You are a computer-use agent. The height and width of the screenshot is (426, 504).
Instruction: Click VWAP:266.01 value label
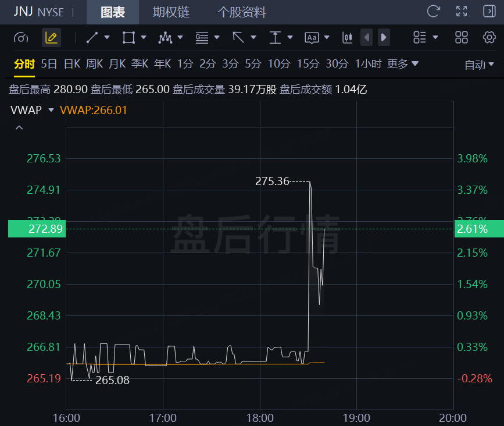point(94,110)
